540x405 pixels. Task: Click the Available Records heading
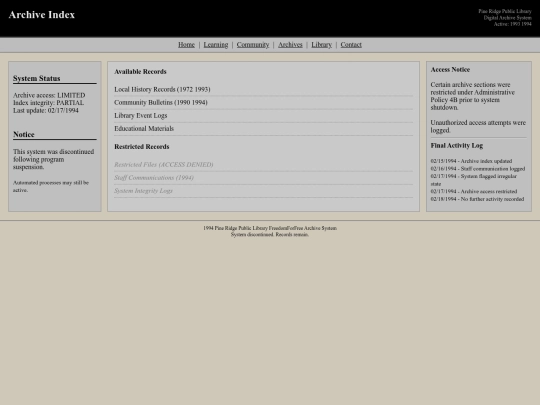pyautogui.click(x=140, y=72)
